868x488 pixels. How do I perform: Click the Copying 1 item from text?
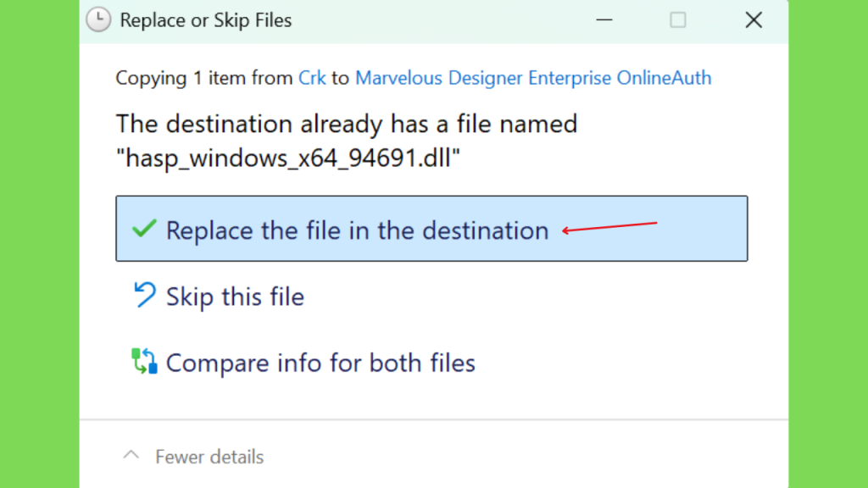click(204, 78)
